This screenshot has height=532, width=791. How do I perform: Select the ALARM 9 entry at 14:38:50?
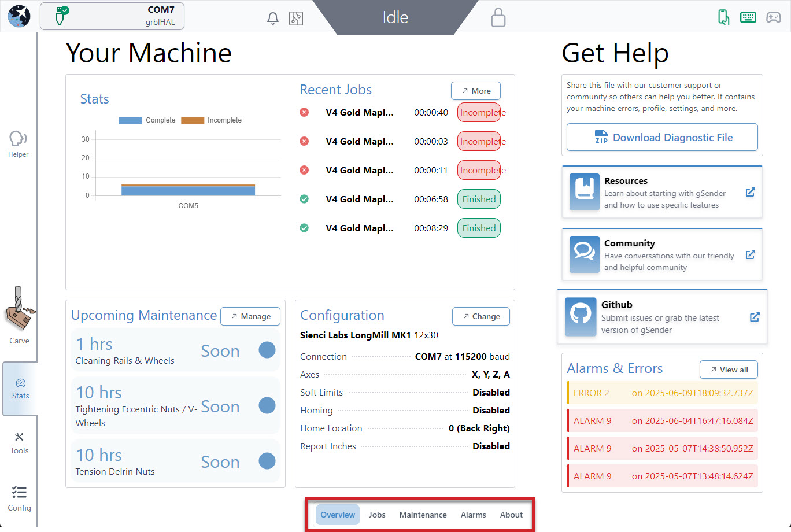tap(662, 448)
